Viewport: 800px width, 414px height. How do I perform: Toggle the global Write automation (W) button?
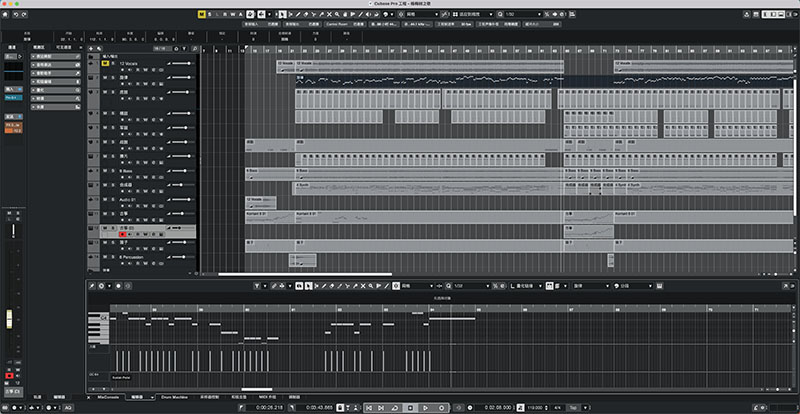click(x=232, y=14)
